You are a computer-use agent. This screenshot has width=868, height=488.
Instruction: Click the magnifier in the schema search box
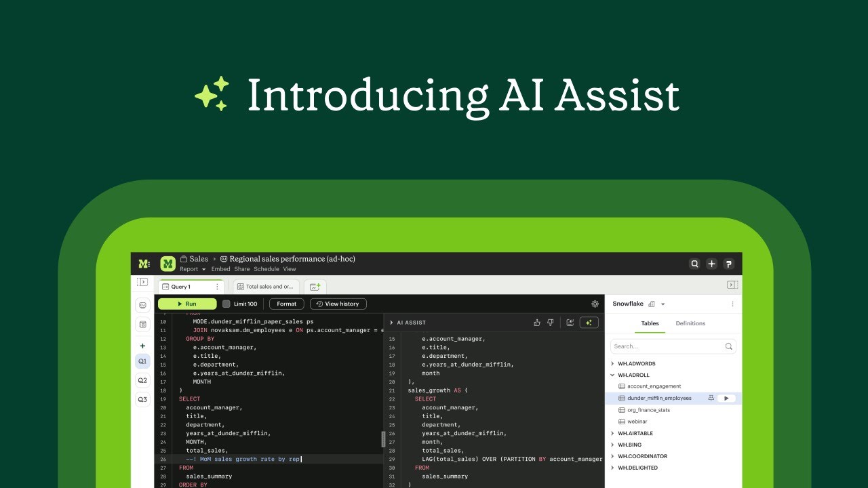click(728, 346)
